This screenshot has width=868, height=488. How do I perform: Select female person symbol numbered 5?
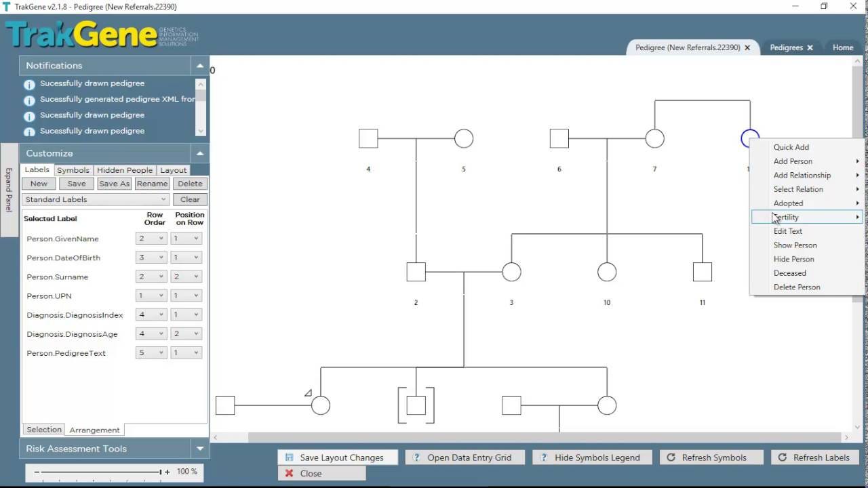click(464, 138)
